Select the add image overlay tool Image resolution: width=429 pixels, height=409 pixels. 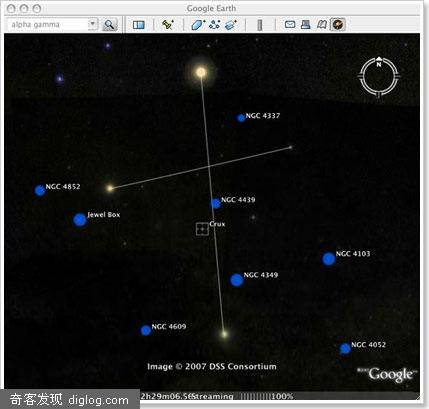pos(231,25)
